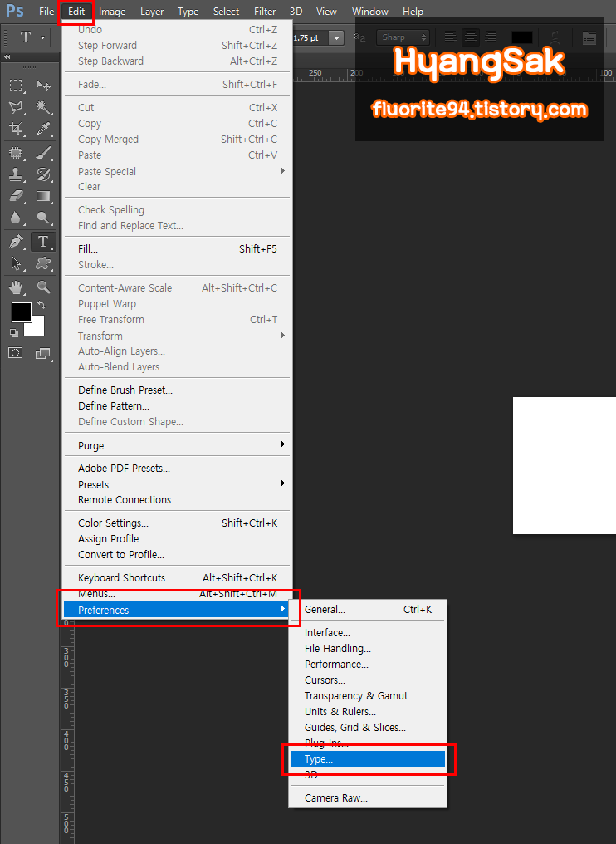
Task: Expand the Preferences submenu
Action: (x=178, y=610)
